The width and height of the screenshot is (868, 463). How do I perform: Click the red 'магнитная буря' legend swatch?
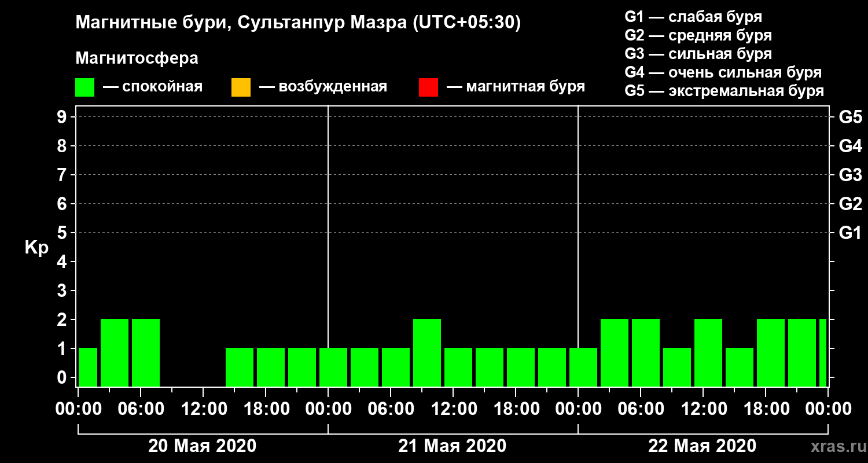coord(428,87)
